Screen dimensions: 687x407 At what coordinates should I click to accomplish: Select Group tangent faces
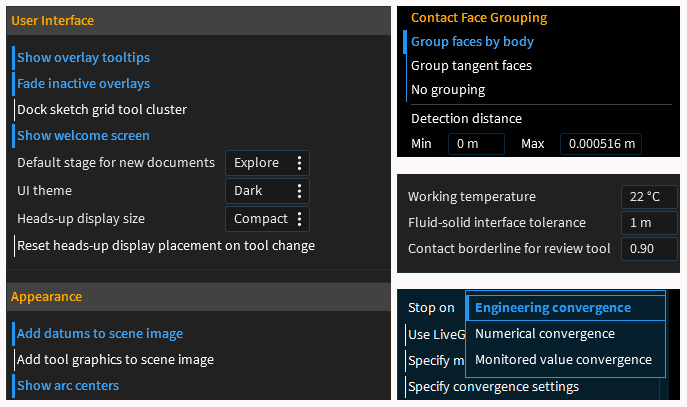click(x=471, y=66)
